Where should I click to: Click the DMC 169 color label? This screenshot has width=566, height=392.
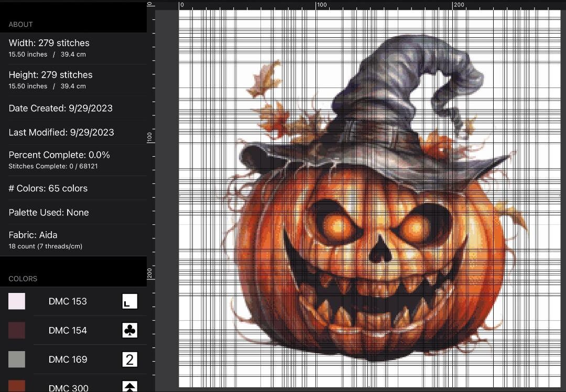point(68,360)
